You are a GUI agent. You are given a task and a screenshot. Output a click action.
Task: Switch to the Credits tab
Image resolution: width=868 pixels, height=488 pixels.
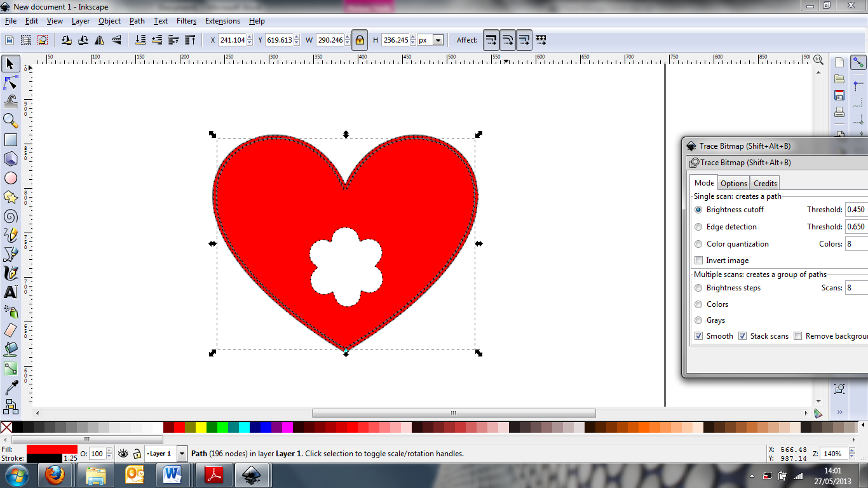765,184
